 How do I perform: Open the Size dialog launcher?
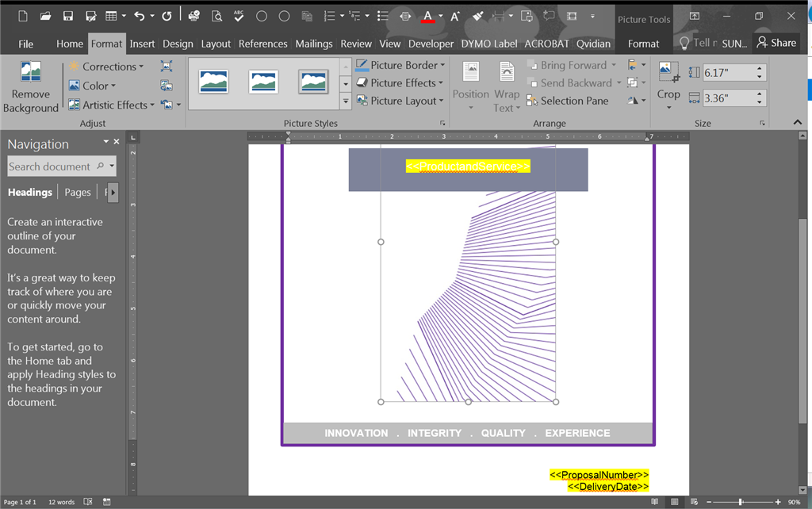(762, 123)
